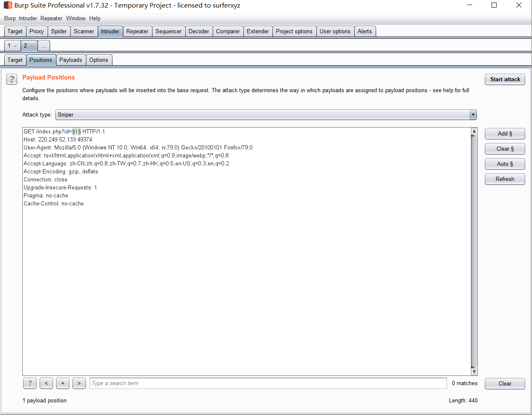Viewport: 532px width, 415px height.
Task: Click into the search term field
Action: 268,383
